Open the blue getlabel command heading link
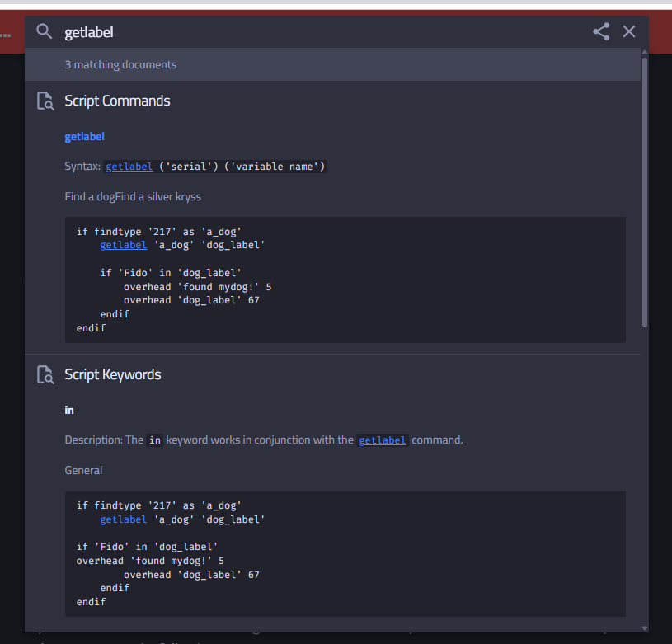Viewport: 672px width, 644px height. click(x=83, y=136)
